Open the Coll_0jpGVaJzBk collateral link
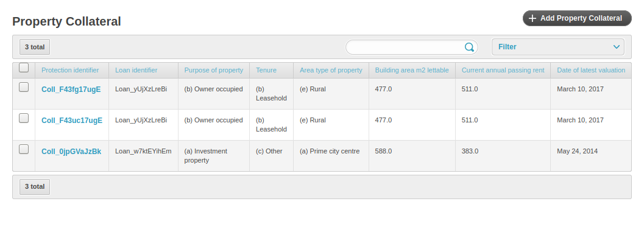This screenshot has width=644, height=232. (x=71, y=152)
